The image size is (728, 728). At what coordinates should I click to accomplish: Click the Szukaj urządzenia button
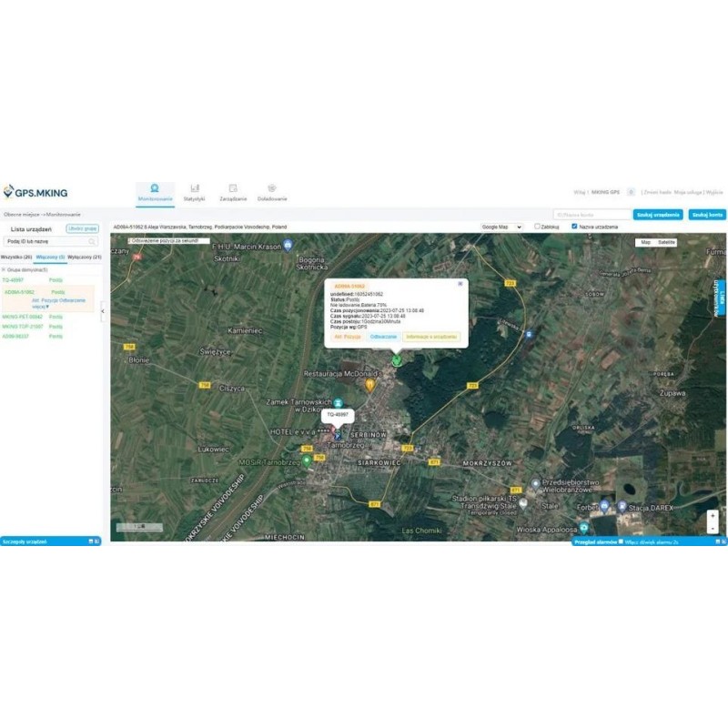(659, 215)
